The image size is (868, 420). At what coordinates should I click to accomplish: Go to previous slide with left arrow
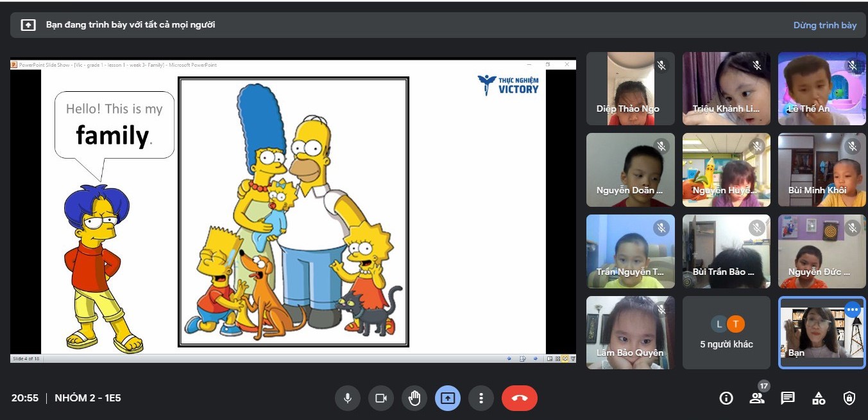coord(509,358)
